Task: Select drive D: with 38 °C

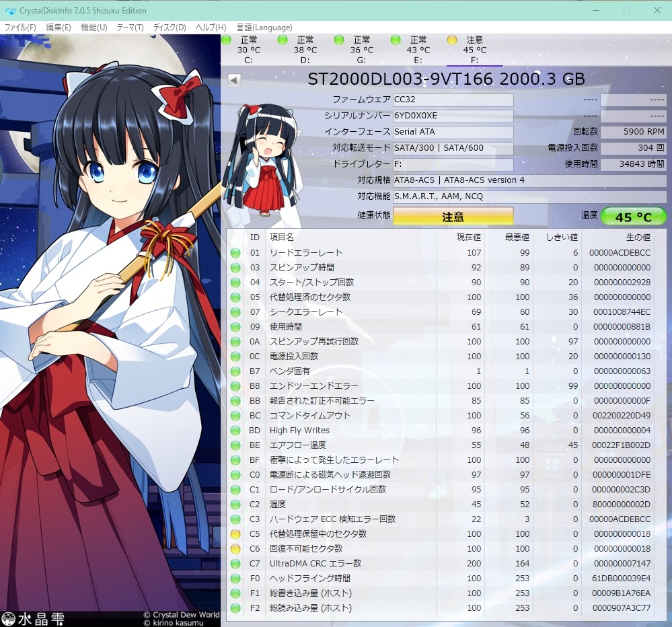Action: 283,40
